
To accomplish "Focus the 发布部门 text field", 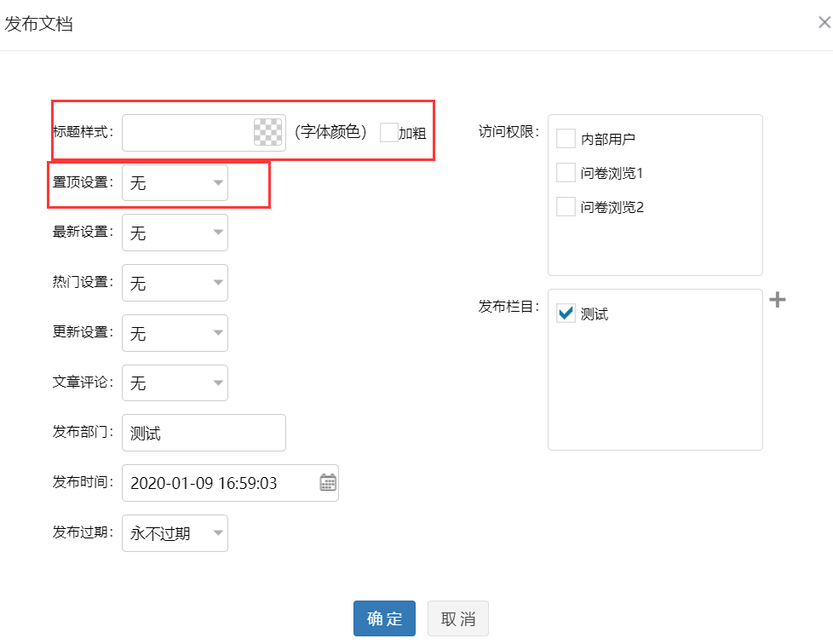I will [x=204, y=433].
